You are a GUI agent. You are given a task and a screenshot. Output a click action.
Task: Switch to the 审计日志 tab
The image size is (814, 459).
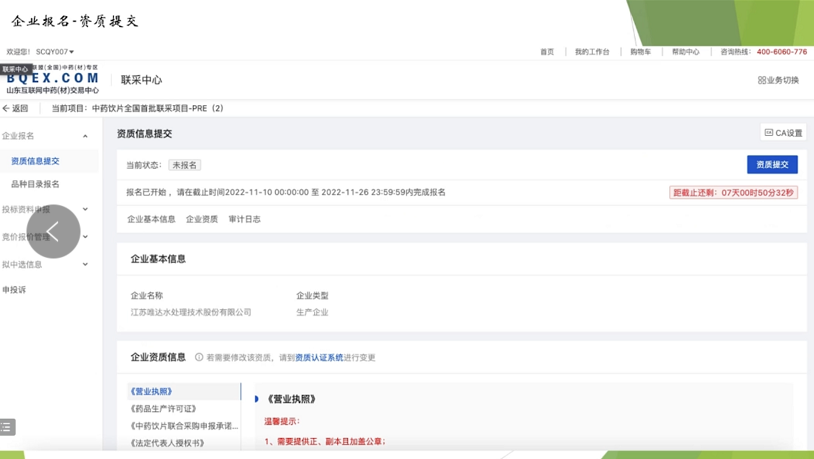click(244, 219)
